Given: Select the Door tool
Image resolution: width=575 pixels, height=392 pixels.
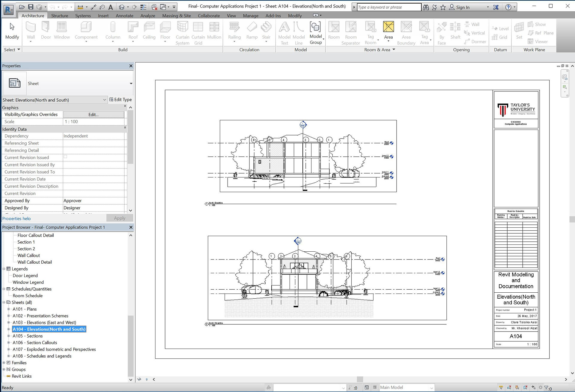Looking at the screenshot, I should tap(46, 31).
